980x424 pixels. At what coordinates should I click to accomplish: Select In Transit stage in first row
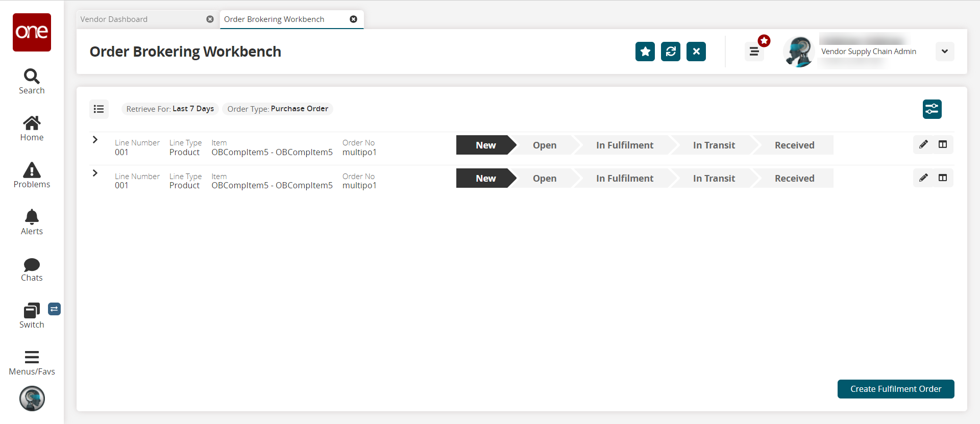[714, 145]
